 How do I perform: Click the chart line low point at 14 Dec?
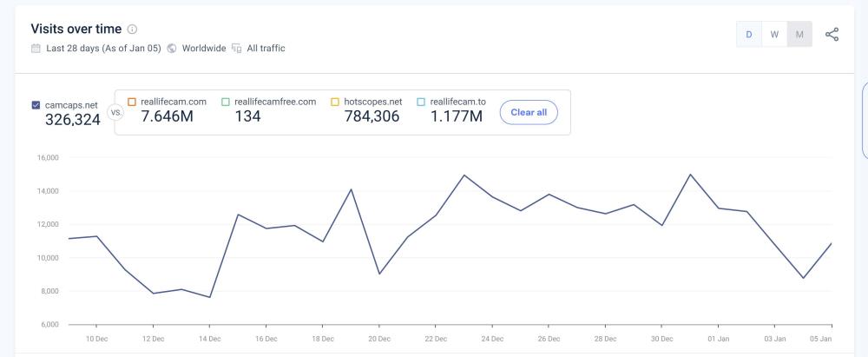[x=209, y=297]
